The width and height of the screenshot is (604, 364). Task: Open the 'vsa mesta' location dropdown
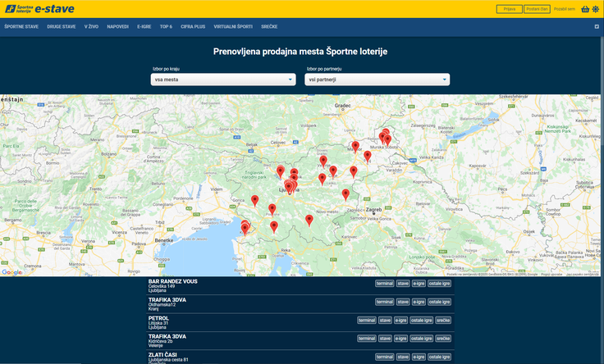(223, 80)
